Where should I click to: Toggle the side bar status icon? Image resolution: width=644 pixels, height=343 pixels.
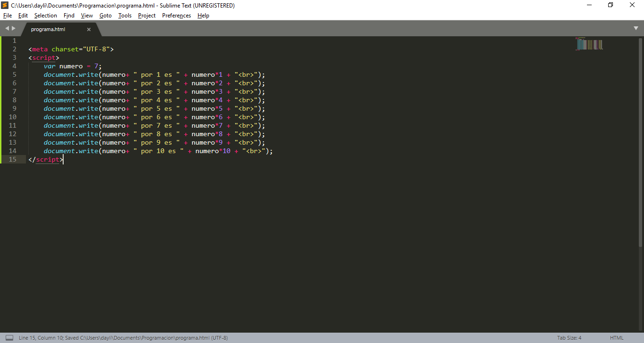pyautogui.click(x=9, y=338)
